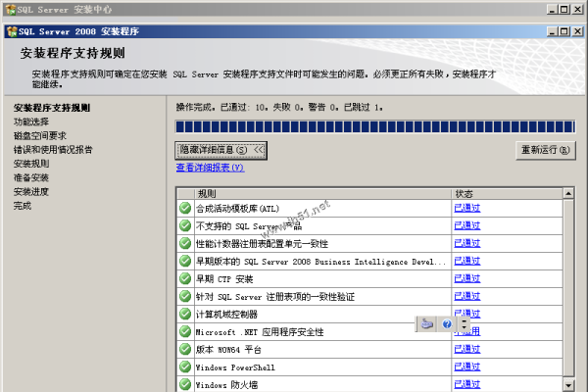Click the language bar keyboard icon
The image size is (588, 392).
click(427, 323)
